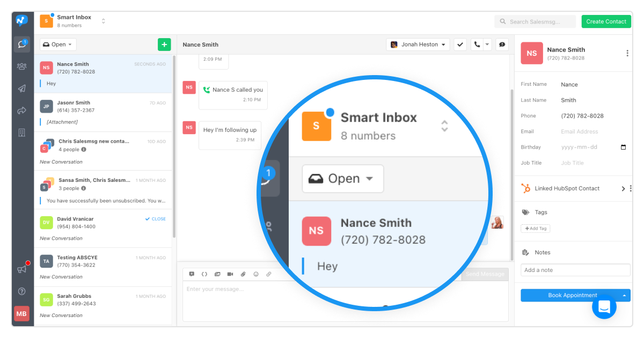Image resolution: width=644 pixels, height=338 pixels.
Task: Mark conversation closed with checkmark button
Action: (x=460, y=45)
